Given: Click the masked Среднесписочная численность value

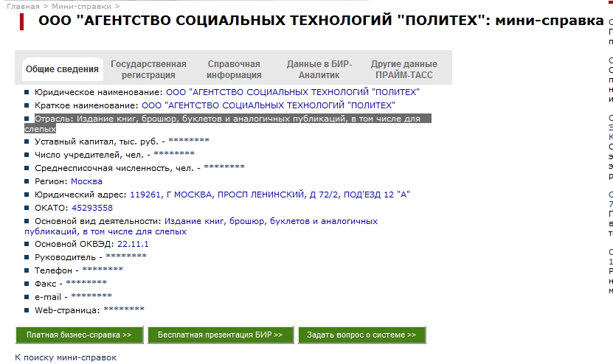Looking at the screenshot, I should pyautogui.click(x=224, y=167).
